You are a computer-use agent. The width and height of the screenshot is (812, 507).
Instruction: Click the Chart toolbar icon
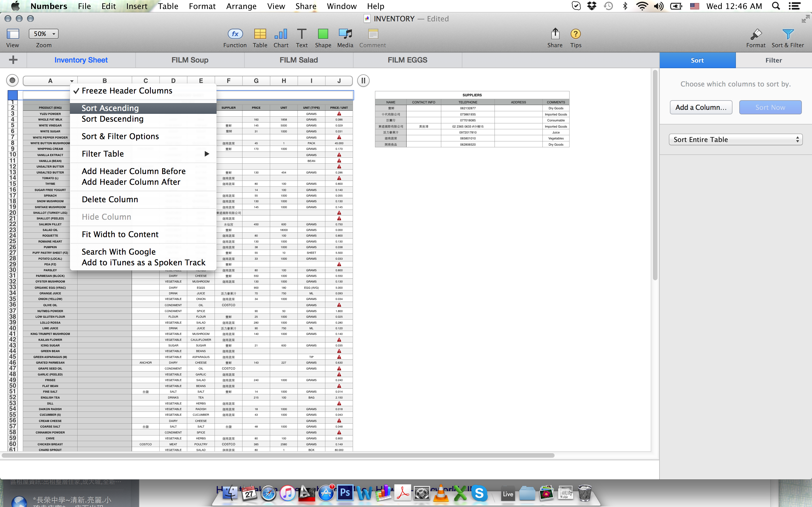[281, 34]
